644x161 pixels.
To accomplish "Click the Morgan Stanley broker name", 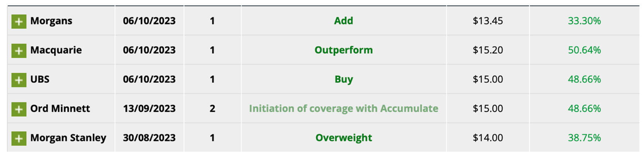I will 68,138.
